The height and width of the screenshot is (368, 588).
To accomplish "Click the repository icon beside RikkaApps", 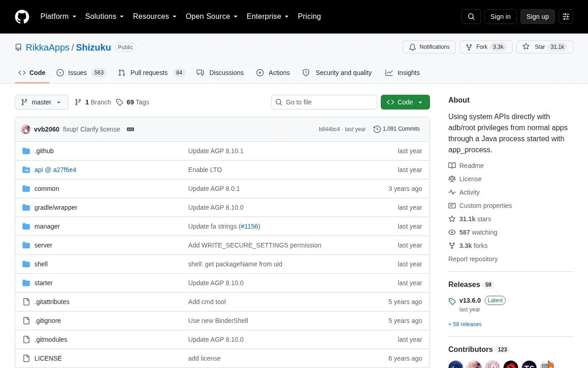I will [18, 47].
